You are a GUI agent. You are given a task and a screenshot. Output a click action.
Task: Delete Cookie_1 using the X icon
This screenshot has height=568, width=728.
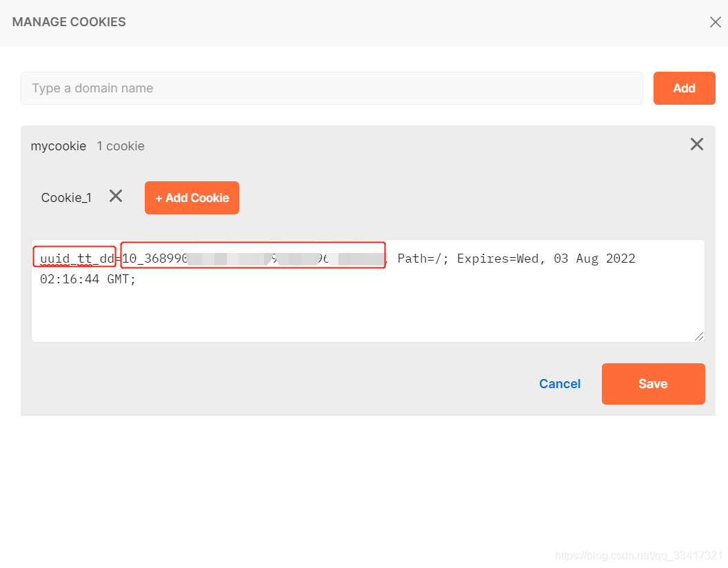tap(116, 196)
